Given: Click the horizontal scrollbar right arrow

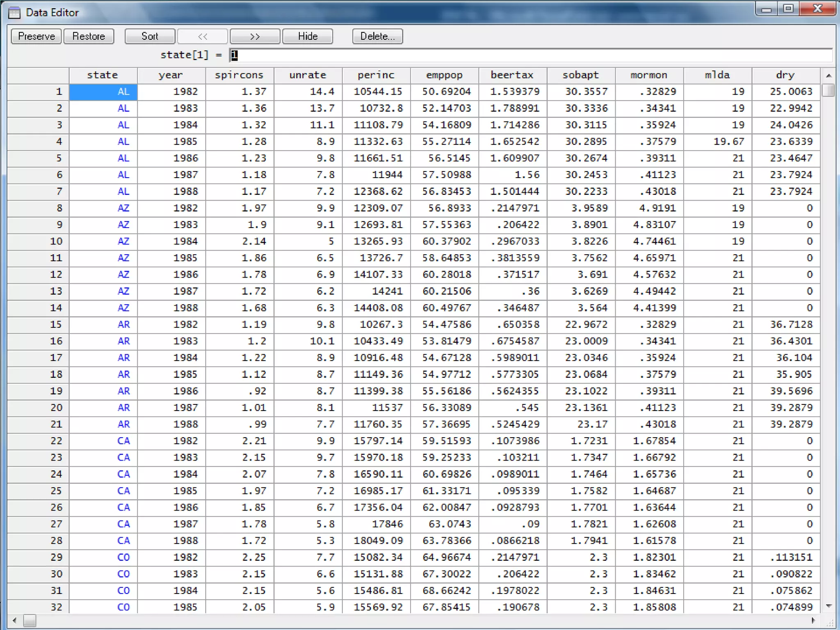Looking at the screenshot, I should (x=813, y=621).
